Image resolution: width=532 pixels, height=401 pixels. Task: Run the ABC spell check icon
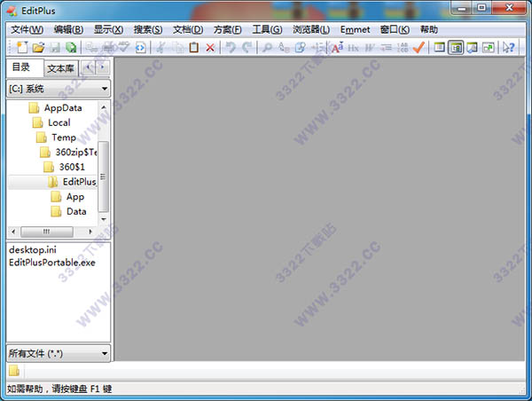pos(124,47)
